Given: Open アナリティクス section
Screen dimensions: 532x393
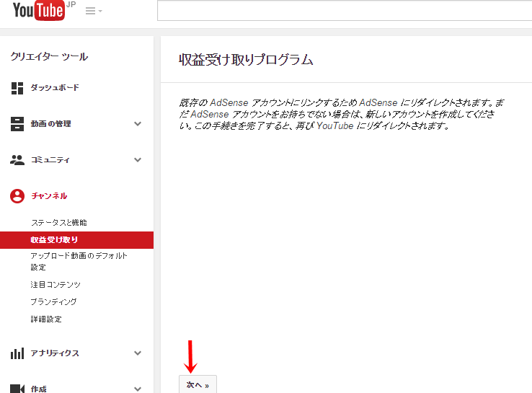Looking at the screenshot, I should click(55, 353).
